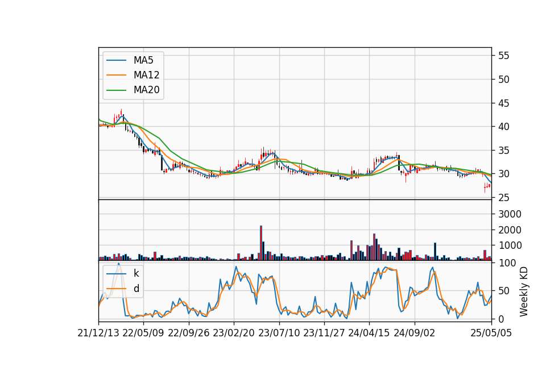
Task: Click the green MA20 legend line
Action: tap(116, 90)
